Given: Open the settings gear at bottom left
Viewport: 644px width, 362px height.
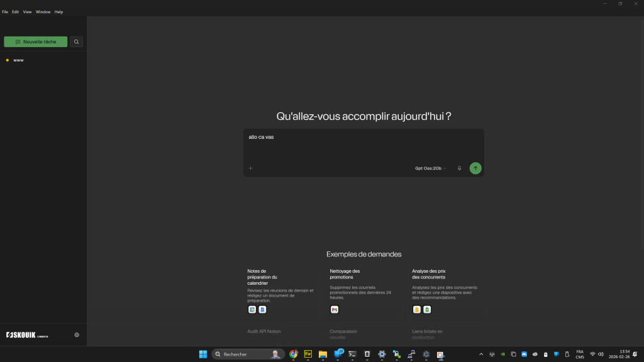Looking at the screenshot, I should pyautogui.click(x=76, y=334).
